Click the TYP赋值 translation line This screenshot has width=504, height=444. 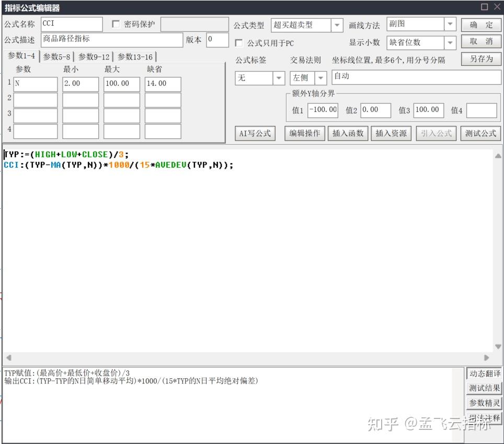tap(67, 373)
